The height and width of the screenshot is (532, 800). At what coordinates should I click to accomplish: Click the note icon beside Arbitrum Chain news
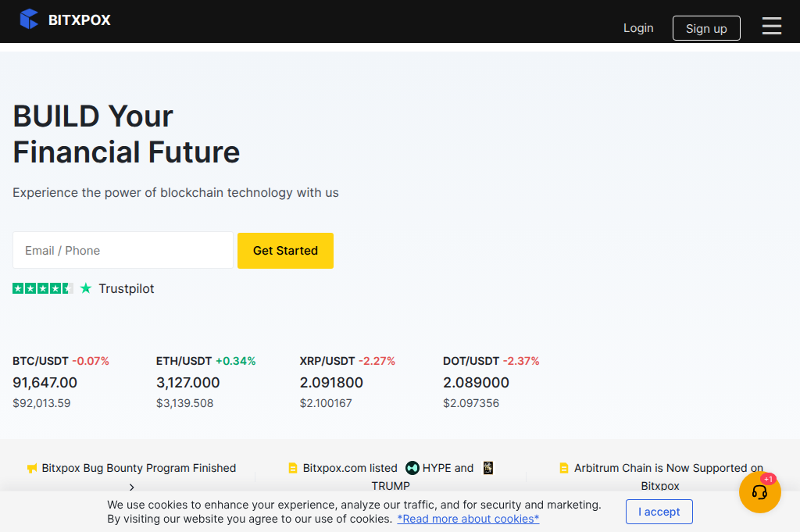coord(564,468)
